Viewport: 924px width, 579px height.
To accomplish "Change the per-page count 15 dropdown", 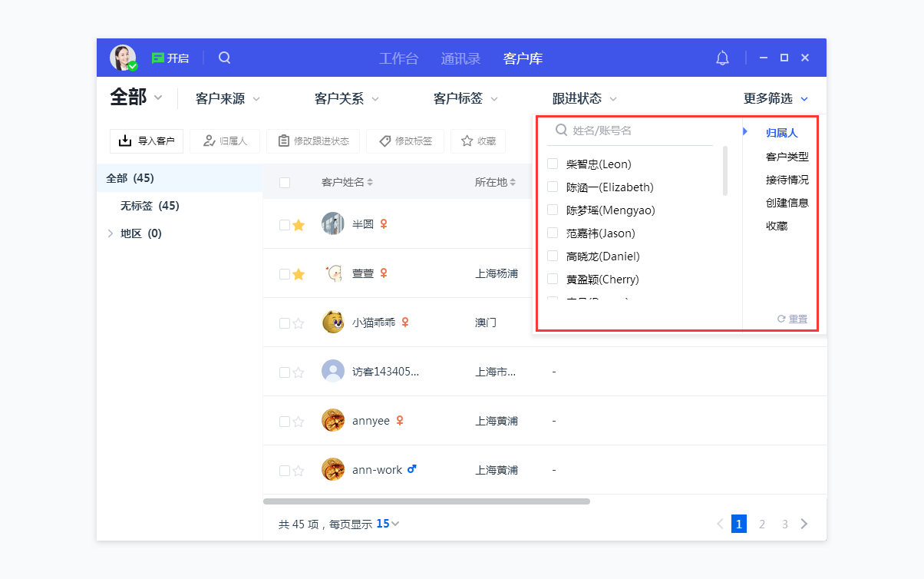I will click(x=388, y=524).
